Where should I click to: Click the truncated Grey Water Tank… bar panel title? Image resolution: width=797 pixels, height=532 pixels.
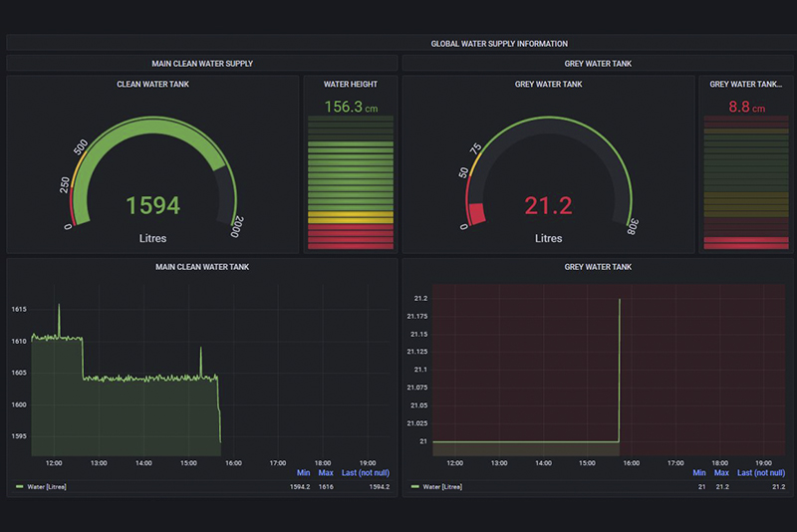(745, 84)
